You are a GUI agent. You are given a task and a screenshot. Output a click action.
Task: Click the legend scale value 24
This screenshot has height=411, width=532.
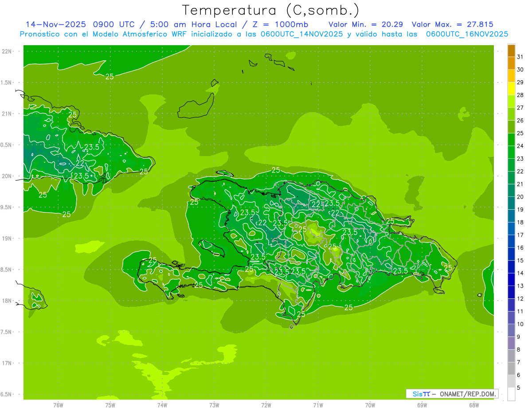pos(520,146)
